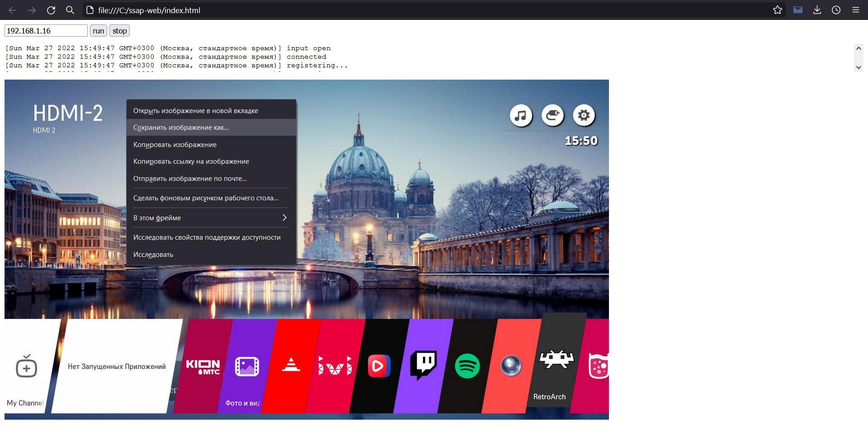The height and width of the screenshot is (445, 868).
Task: Launch Spotify from the app bar
Action: click(x=467, y=366)
